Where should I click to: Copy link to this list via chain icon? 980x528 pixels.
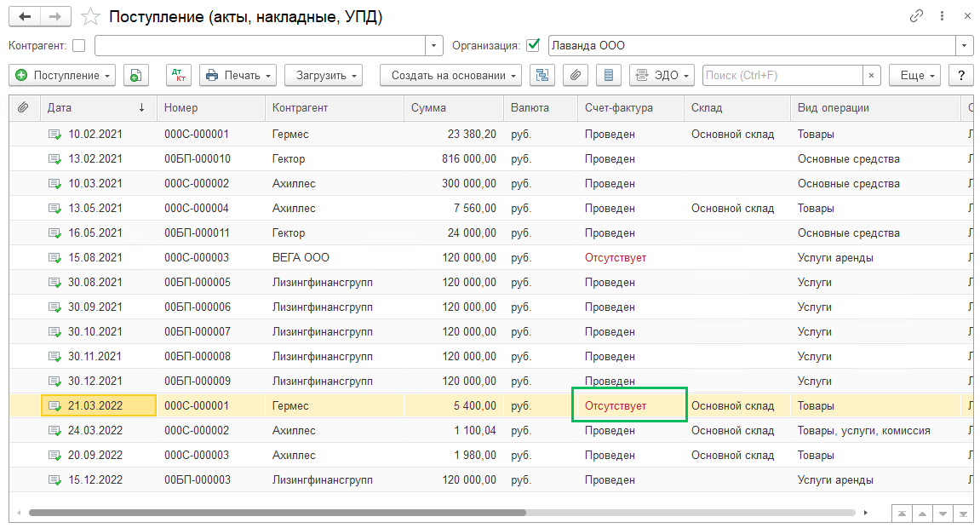pos(917,16)
